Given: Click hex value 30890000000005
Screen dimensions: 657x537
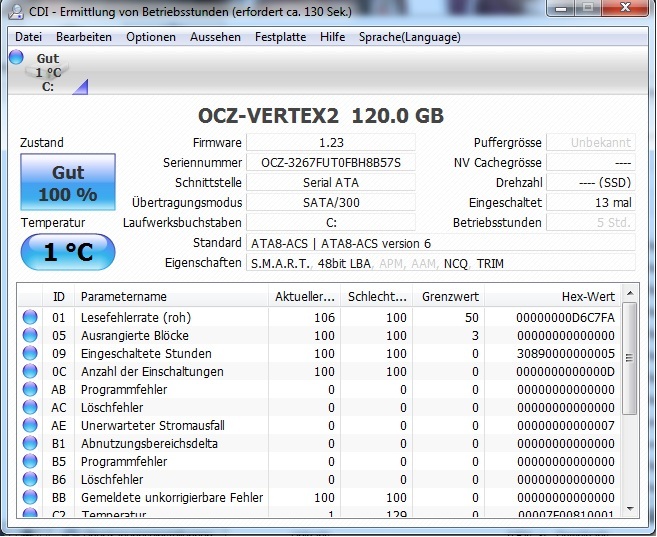Looking at the screenshot, I should coord(566,354).
